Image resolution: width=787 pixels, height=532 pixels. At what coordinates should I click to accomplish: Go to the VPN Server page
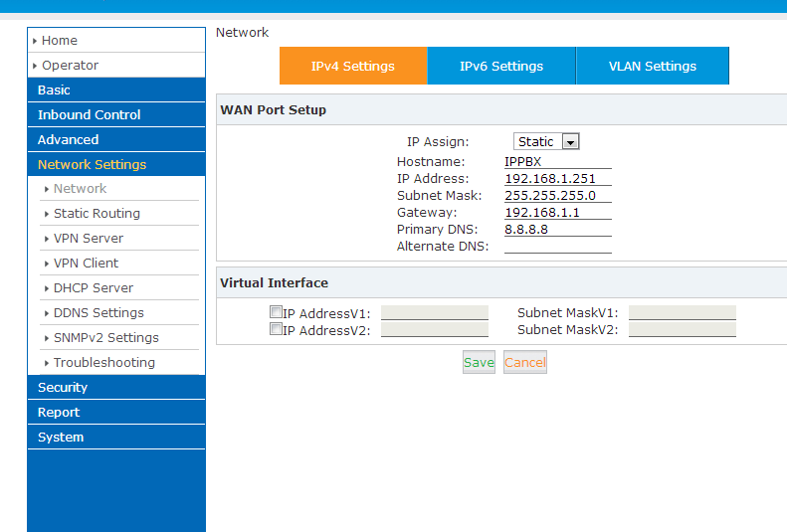click(x=89, y=239)
